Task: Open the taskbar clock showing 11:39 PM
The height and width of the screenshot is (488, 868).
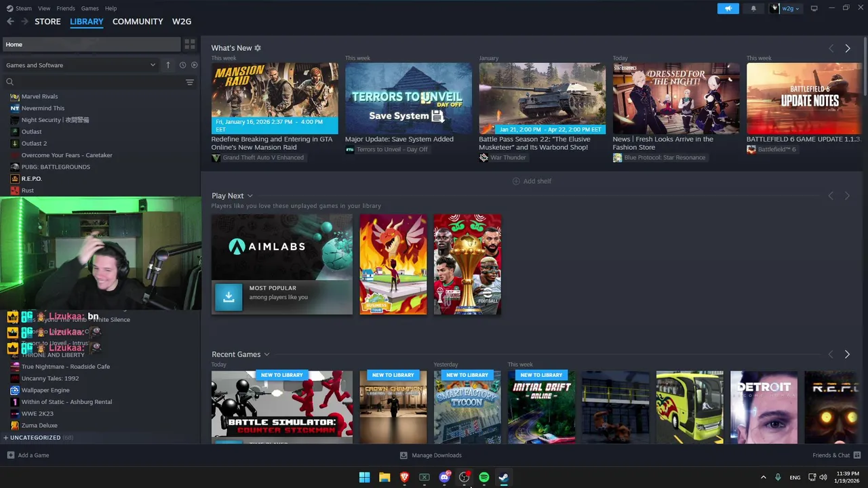Action: 847,477
